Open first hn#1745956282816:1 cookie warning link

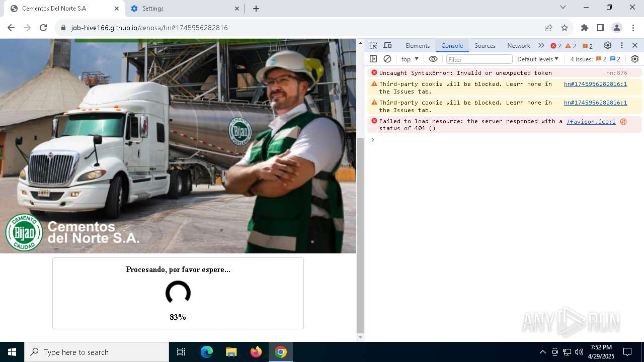pyautogui.click(x=595, y=84)
